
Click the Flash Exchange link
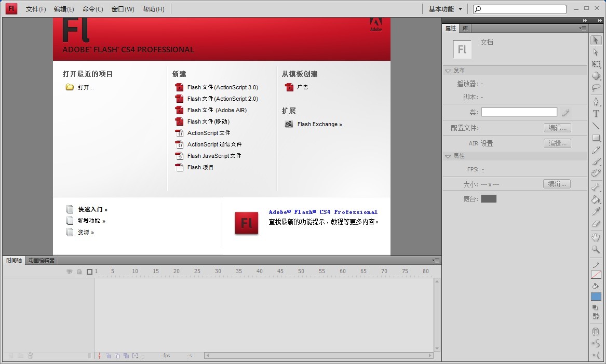pos(319,124)
